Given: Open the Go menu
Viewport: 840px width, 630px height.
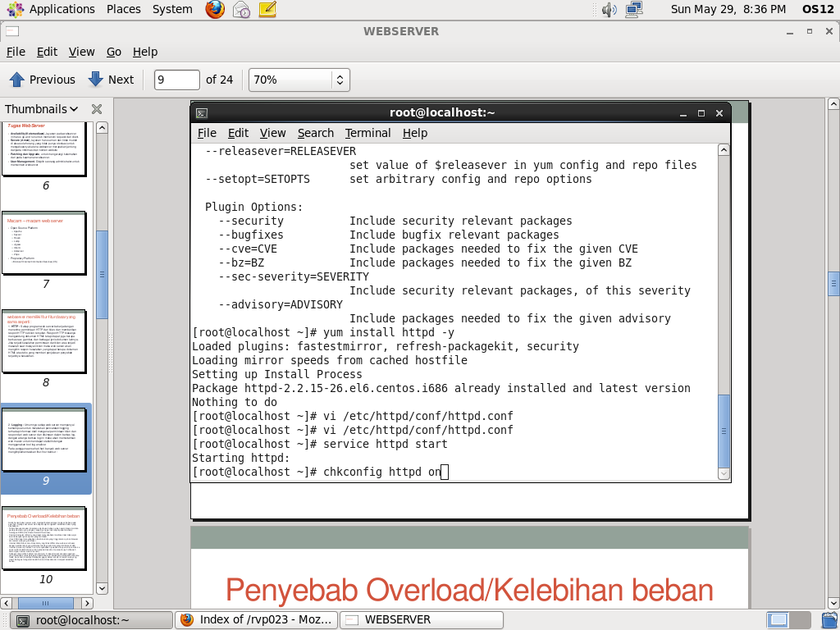Looking at the screenshot, I should pos(113,52).
